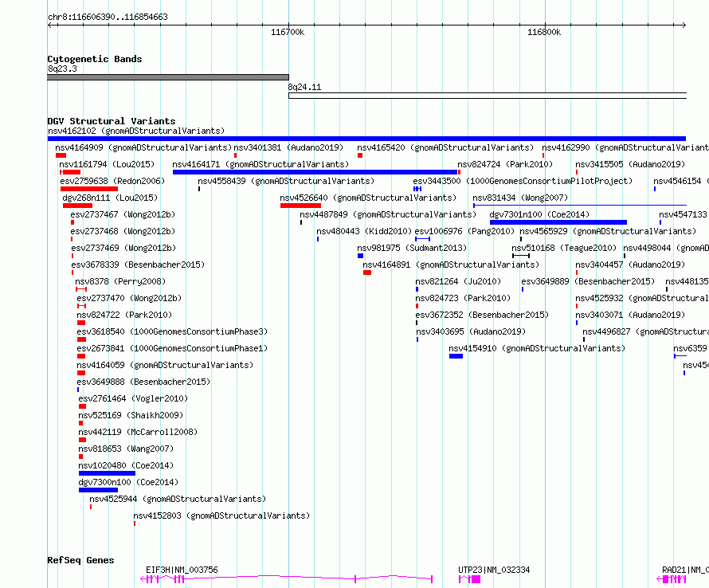Select the esv3678339 (Besenbacher2015) label

(138, 265)
